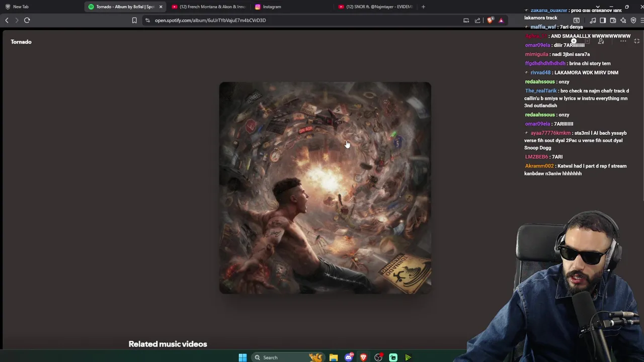This screenshot has height=362, width=644.
Task: Click the green play-arrow taskbar icon
Action: pos(408,357)
